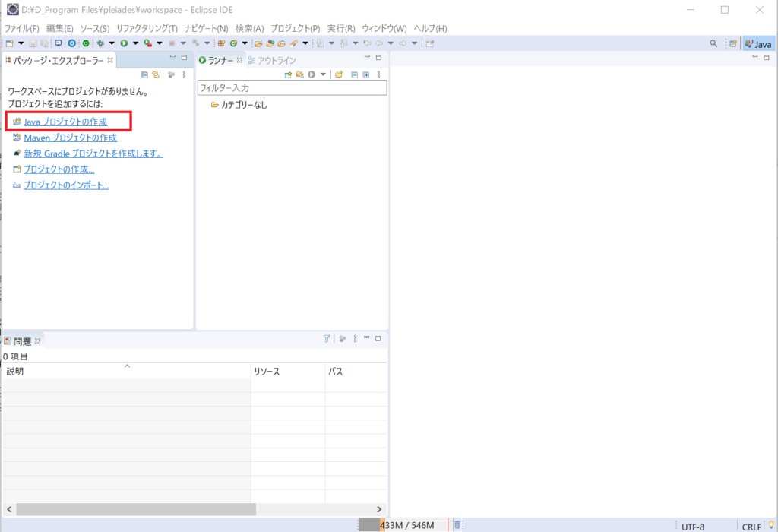Click the Save icon in toolbar

33,43
